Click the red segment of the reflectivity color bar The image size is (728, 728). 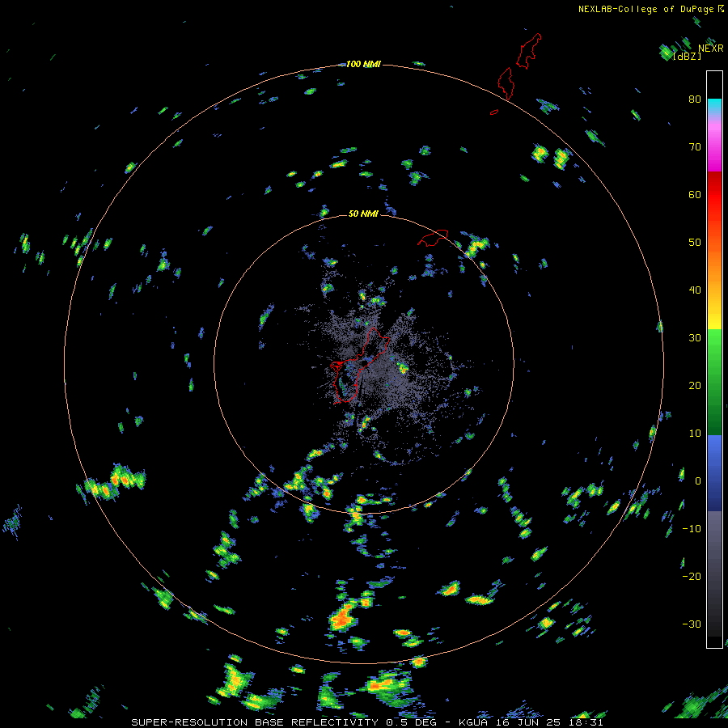pyautogui.click(x=714, y=195)
